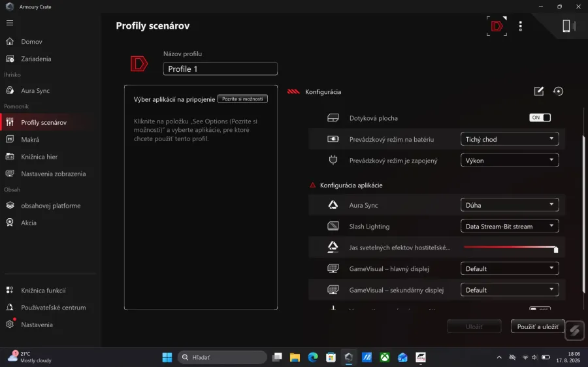Click the Dotyková plocha touchpad icon
This screenshot has width=588, height=367.
click(333, 118)
